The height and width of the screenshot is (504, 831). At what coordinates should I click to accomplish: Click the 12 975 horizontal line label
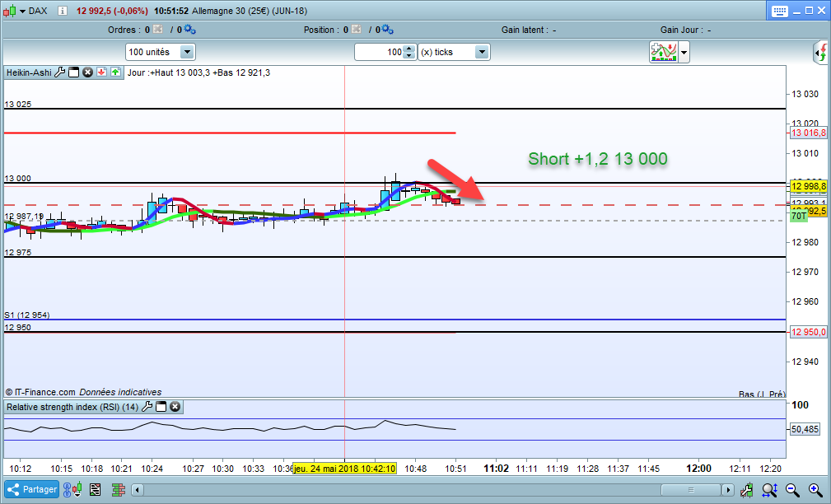17,252
